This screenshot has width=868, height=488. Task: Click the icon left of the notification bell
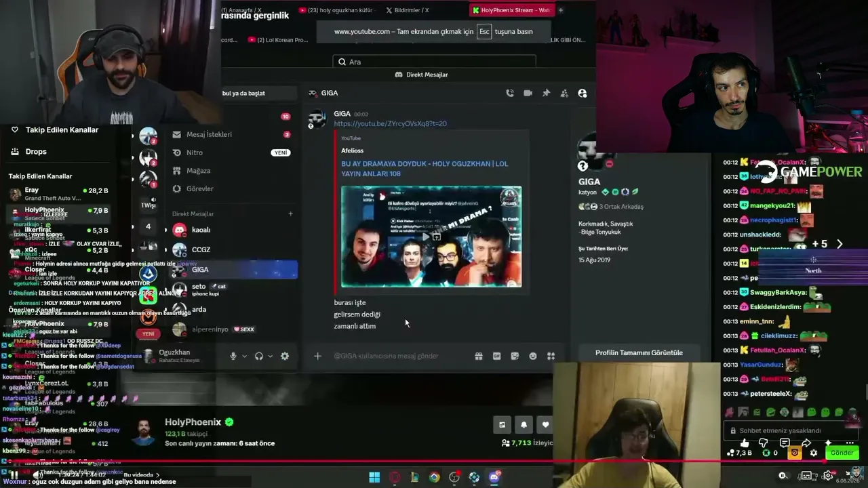click(x=502, y=425)
